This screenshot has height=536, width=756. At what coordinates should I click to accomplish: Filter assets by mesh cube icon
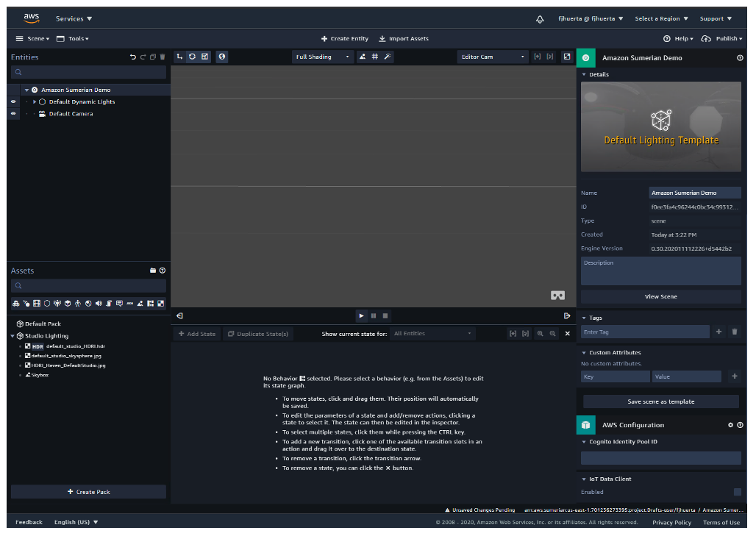[x=68, y=303]
